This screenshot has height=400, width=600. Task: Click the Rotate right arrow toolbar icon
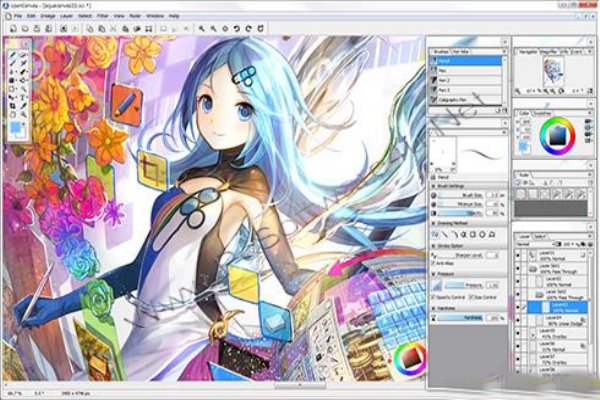(x=249, y=29)
